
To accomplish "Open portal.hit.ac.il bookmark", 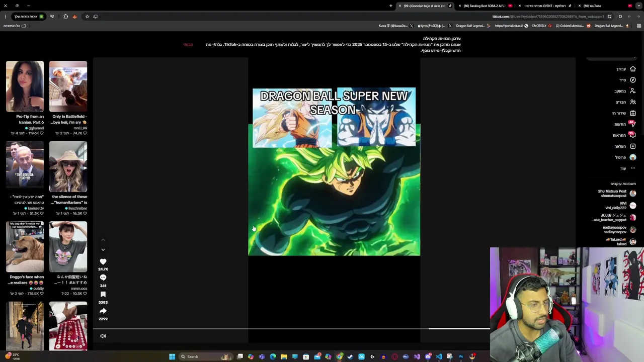I will pyautogui.click(x=511, y=26).
